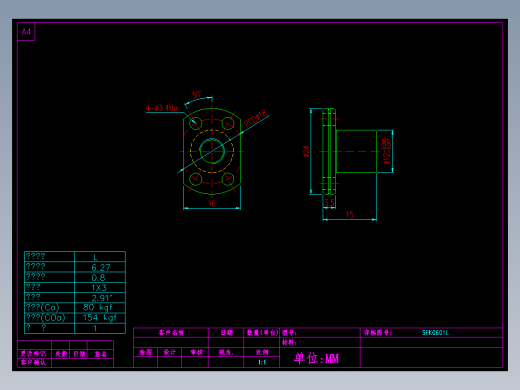Select the 存档图号: label

tap(377, 333)
